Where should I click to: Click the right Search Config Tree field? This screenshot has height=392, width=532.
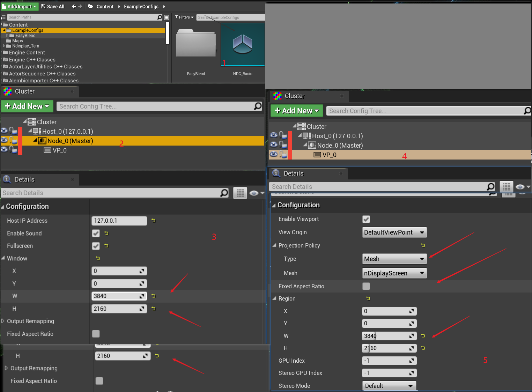(x=429, y=111)
